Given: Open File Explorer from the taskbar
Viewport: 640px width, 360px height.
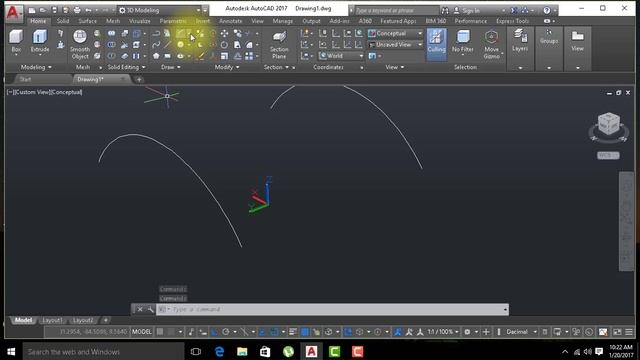Looking at the screenshot, I should [242, 351].
